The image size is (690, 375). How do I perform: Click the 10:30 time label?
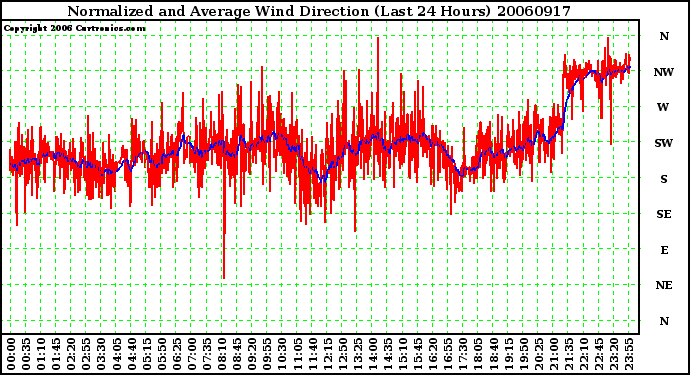[x=282, y=354]
